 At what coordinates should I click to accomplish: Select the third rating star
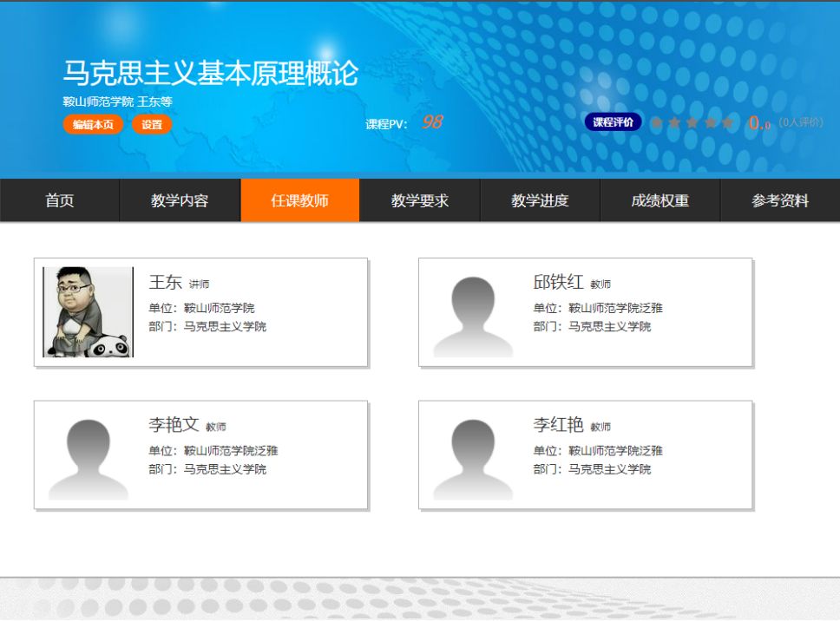tap(692, 123)
